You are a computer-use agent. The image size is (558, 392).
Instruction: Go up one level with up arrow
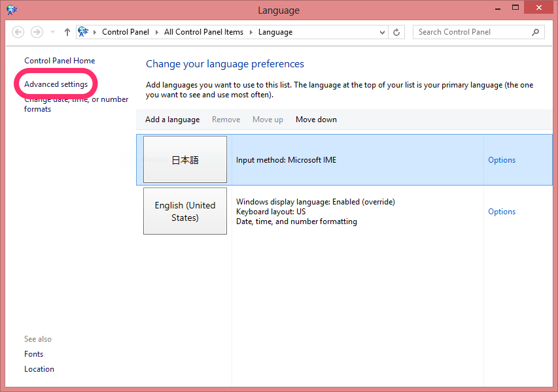(67, 32)
